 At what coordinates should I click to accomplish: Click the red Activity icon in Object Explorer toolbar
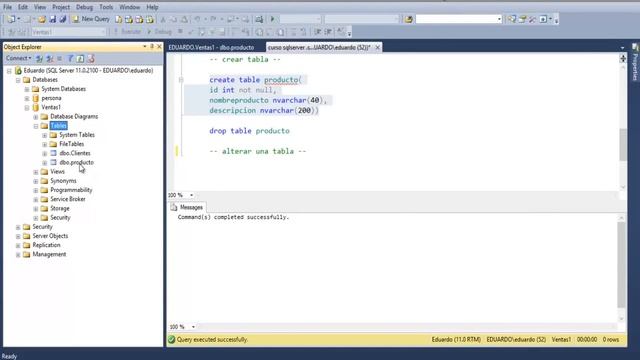[91, 58]
